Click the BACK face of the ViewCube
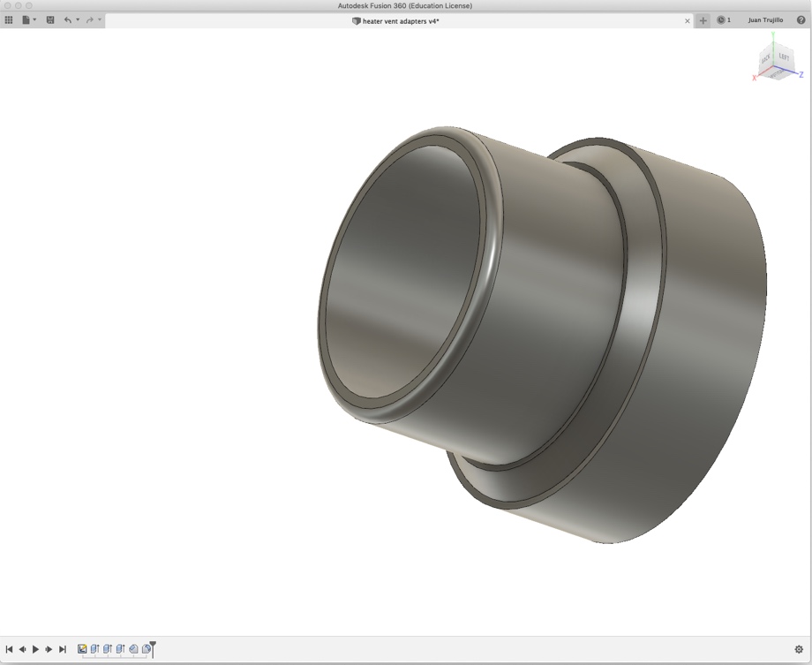 coord(766,58)
